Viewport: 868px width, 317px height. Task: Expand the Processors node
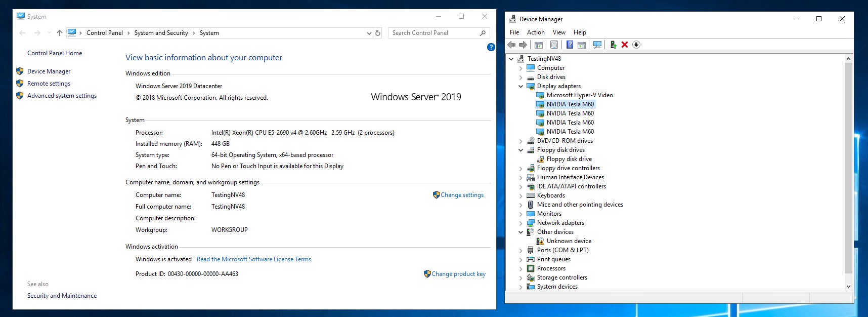click(520, 269)
